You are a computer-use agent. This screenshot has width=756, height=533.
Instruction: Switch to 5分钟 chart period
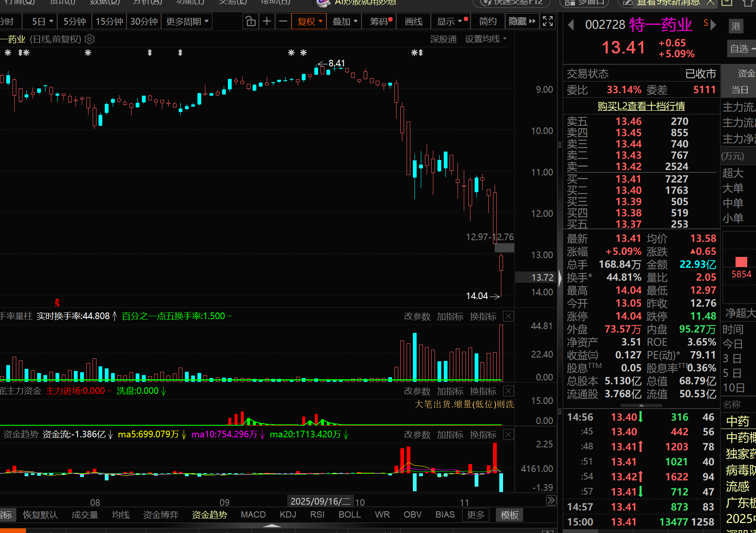tap(74, 21)
